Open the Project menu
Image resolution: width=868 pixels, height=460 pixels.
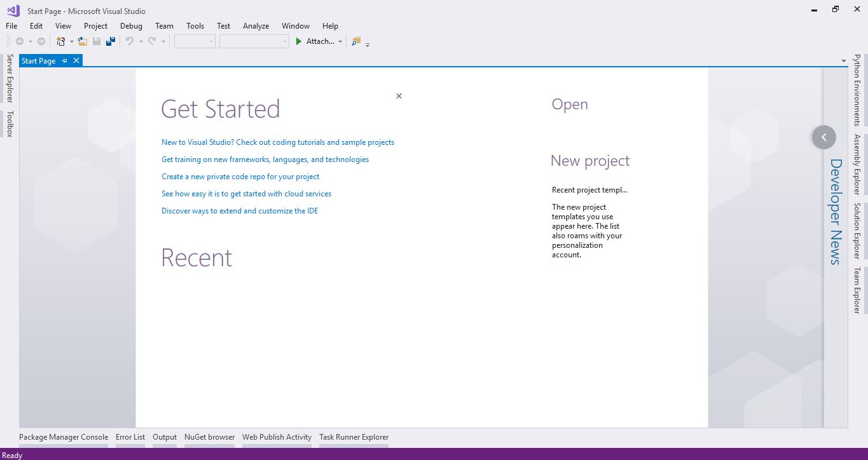point(95,26)
